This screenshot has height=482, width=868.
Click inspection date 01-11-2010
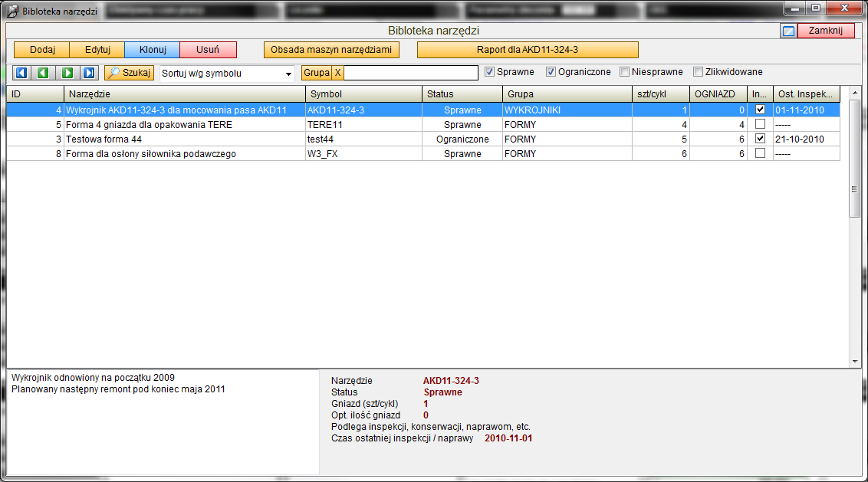(807, 110)
